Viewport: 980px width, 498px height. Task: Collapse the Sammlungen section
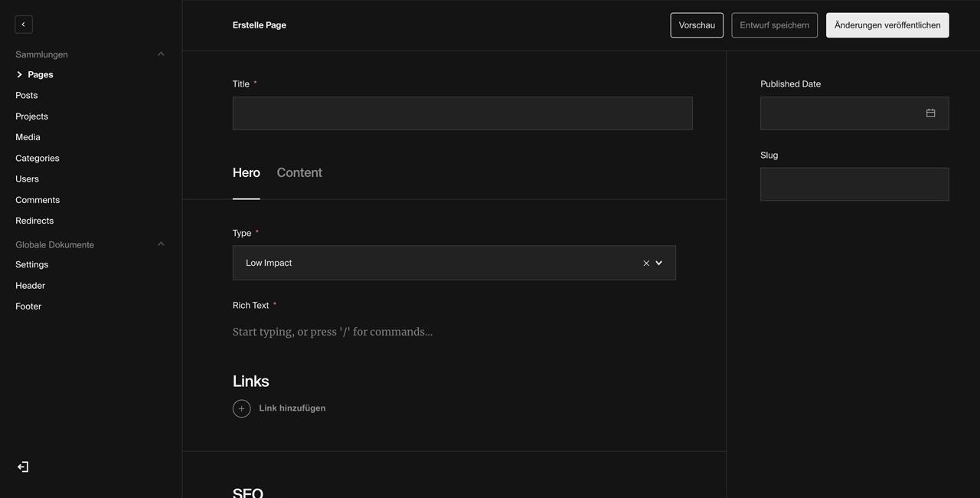coord(161,54)
